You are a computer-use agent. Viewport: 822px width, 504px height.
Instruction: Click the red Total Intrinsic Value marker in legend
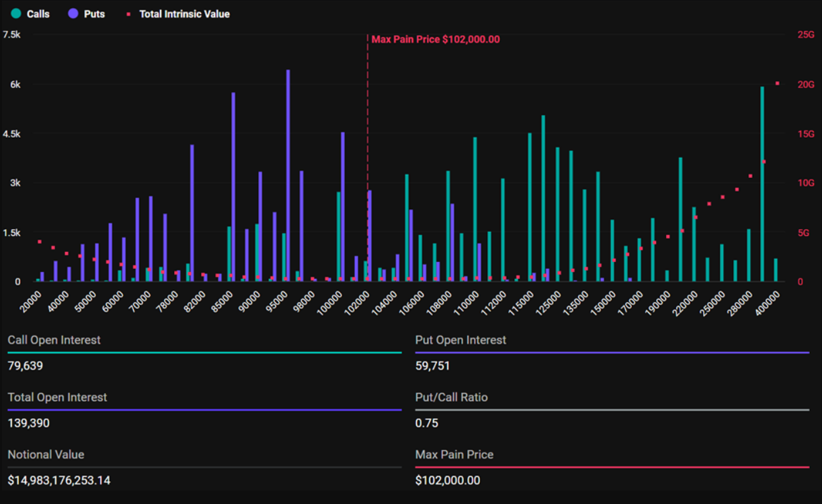(128, 14)
